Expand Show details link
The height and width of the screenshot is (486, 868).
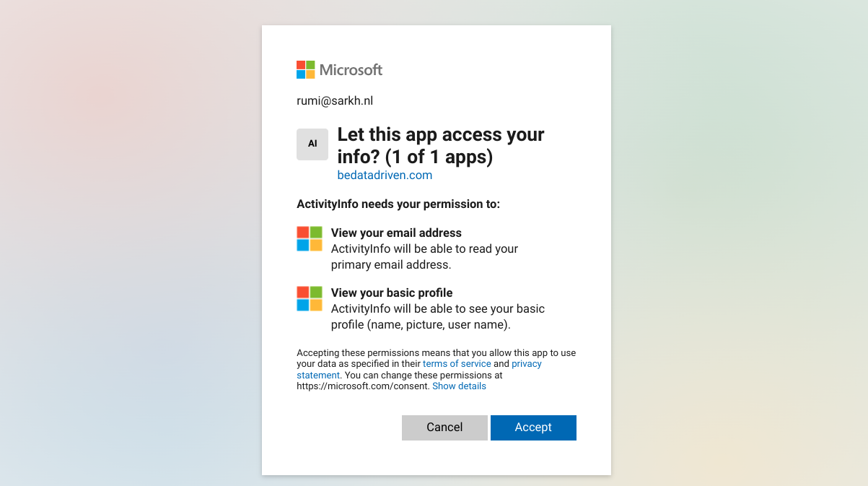click(x=459, y=386)
